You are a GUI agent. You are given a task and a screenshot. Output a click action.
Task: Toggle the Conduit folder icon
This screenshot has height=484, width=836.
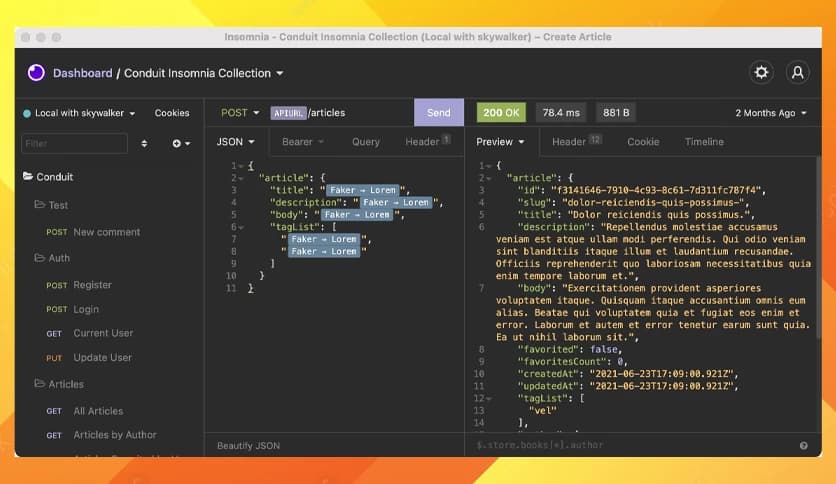pos(28,176)
